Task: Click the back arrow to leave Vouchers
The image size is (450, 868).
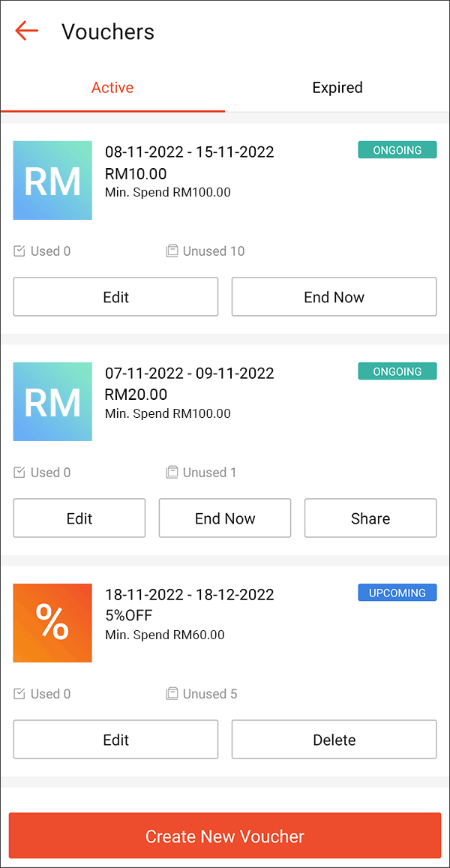Action: pos(26,31)
